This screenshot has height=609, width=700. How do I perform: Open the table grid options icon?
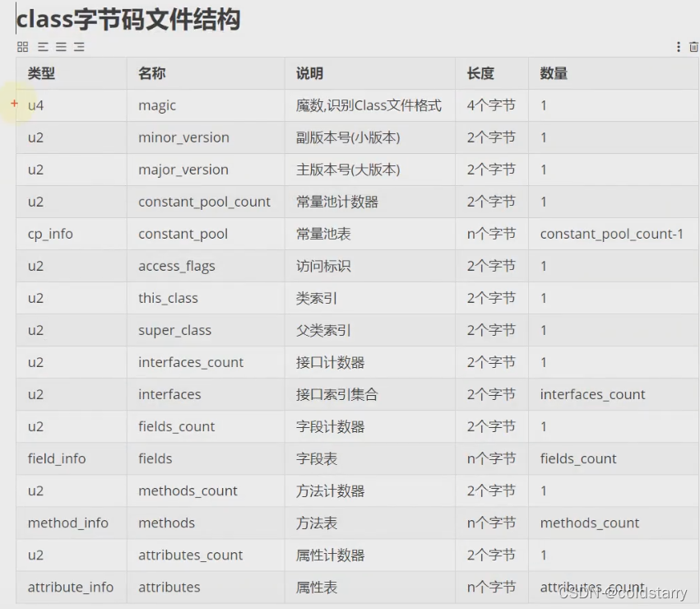click(x=22, y=46)
